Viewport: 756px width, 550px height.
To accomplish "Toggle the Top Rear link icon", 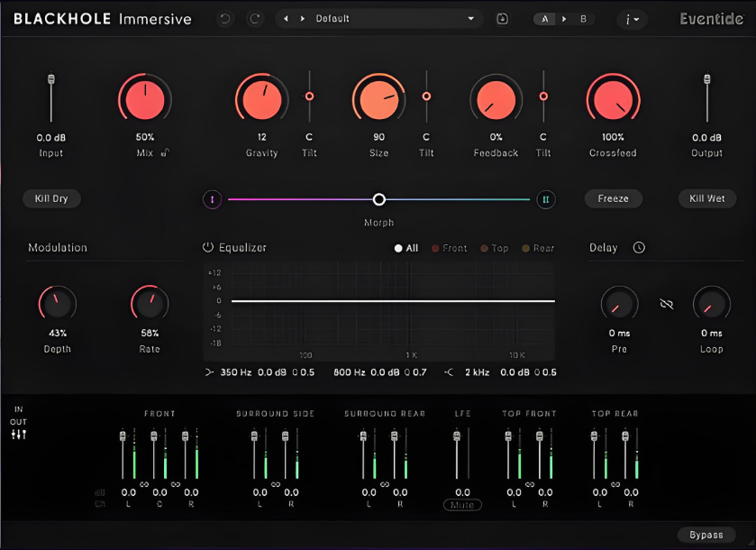I will [615, 484].
